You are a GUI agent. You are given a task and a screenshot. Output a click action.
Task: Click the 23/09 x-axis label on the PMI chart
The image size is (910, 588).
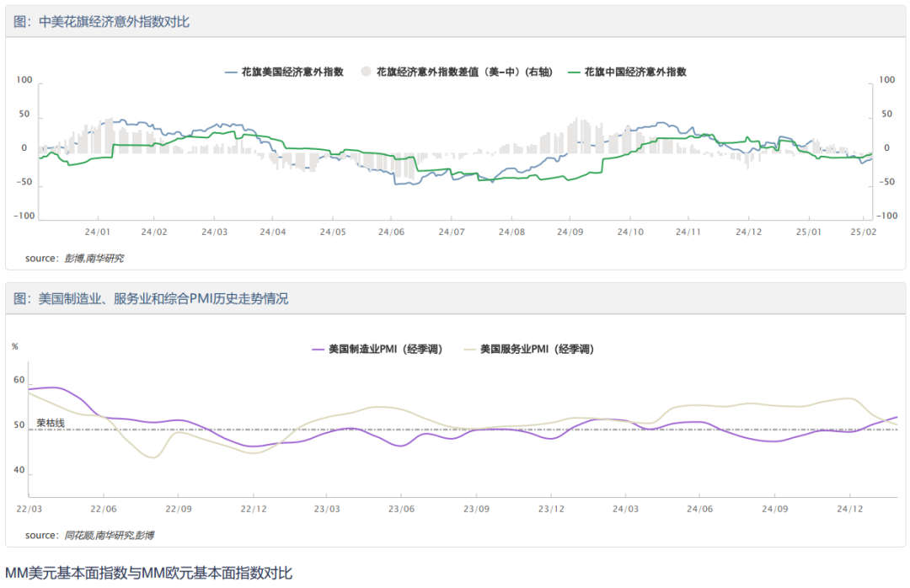[477, 509]
